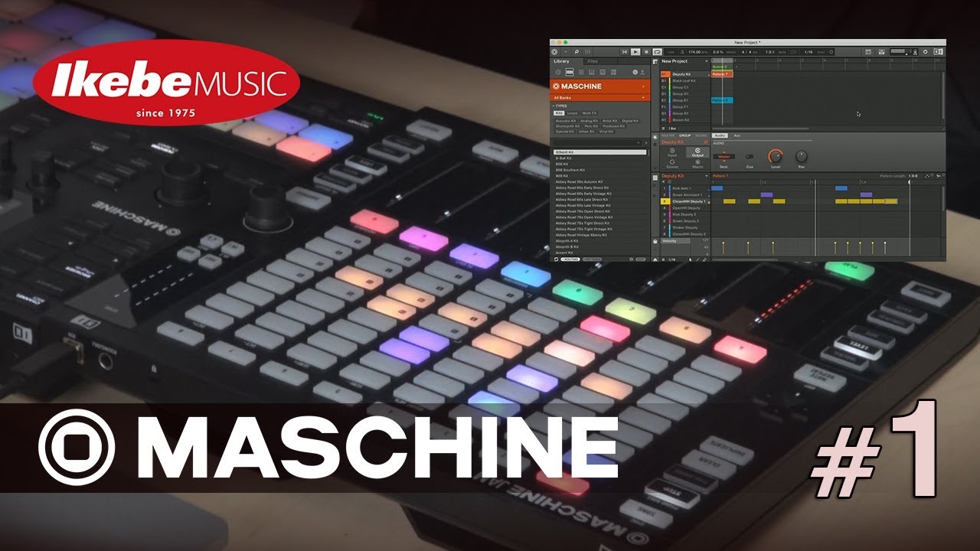Open the Input properties page
The height and width of the screenshot is (551, 980).
(672, 152)
